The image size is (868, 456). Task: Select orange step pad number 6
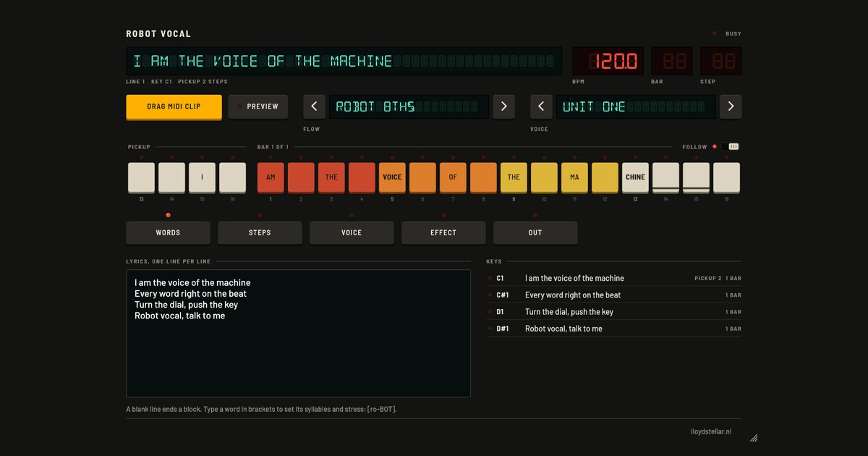(422, 177)
